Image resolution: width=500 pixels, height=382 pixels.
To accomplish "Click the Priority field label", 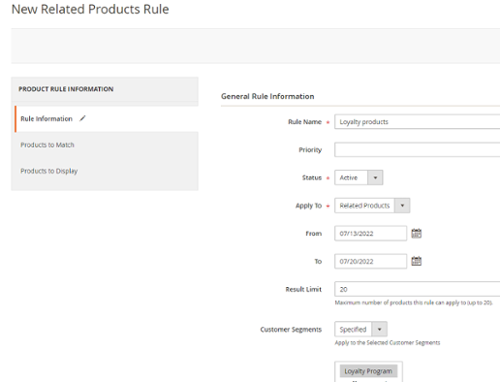I will pyautogui.click(x=310, y=150).
